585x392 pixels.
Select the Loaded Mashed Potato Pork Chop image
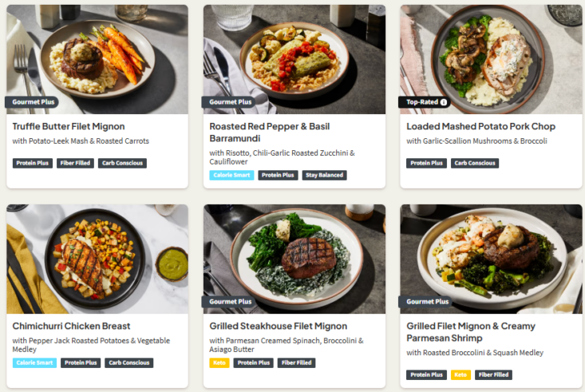491,59
